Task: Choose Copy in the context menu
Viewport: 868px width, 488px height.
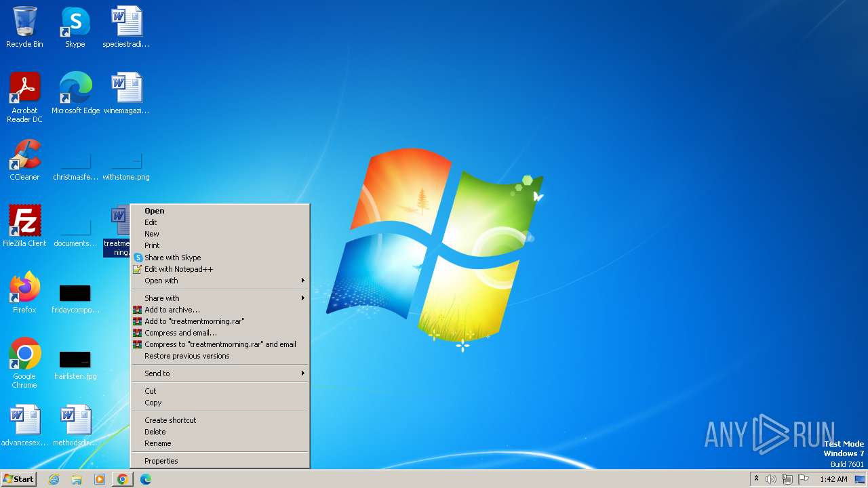Action: pos(220,403)
